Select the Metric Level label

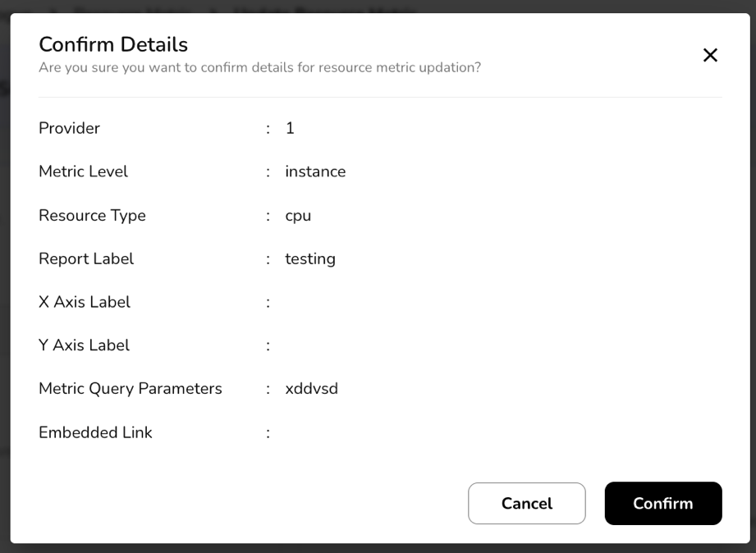[83, 171]
